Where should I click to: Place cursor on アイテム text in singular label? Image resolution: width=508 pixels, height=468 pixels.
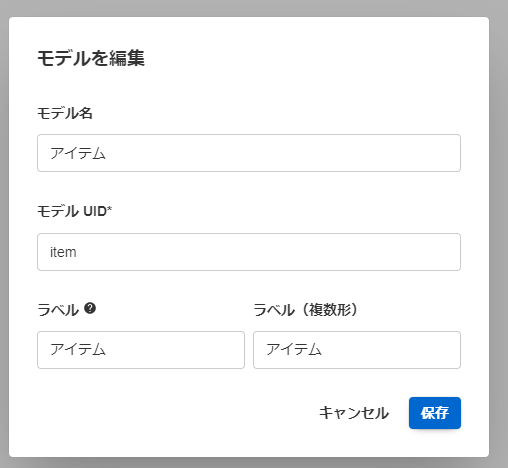(78, 350)
